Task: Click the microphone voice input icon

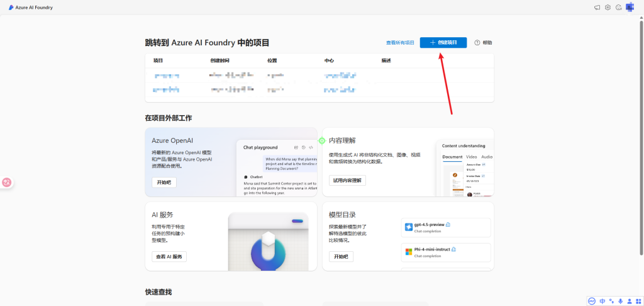Action: click(x=621, y=301)
